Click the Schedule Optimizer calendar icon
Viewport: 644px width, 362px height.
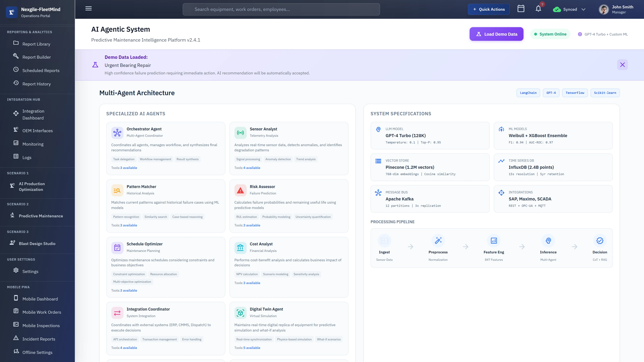click(117, 248)
